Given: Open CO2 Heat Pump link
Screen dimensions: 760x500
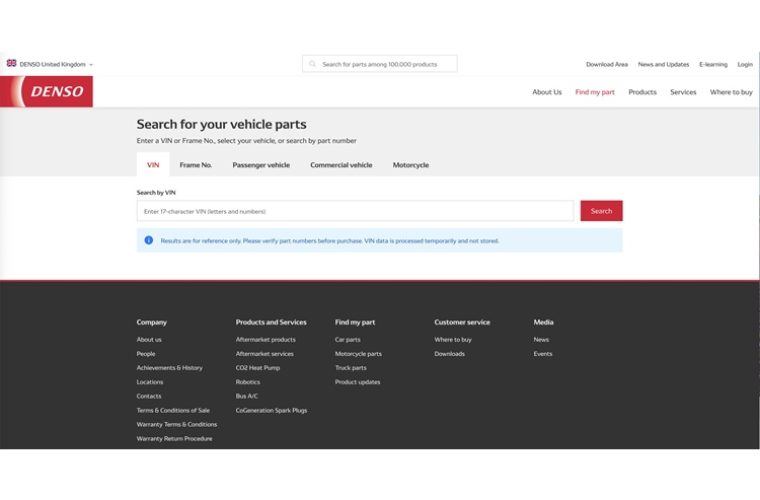Looking at the screenshot, I should [258, 368].
